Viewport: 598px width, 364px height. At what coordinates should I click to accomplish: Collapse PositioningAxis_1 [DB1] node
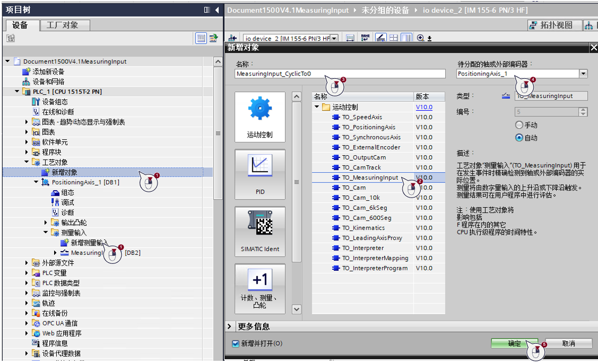36,182
